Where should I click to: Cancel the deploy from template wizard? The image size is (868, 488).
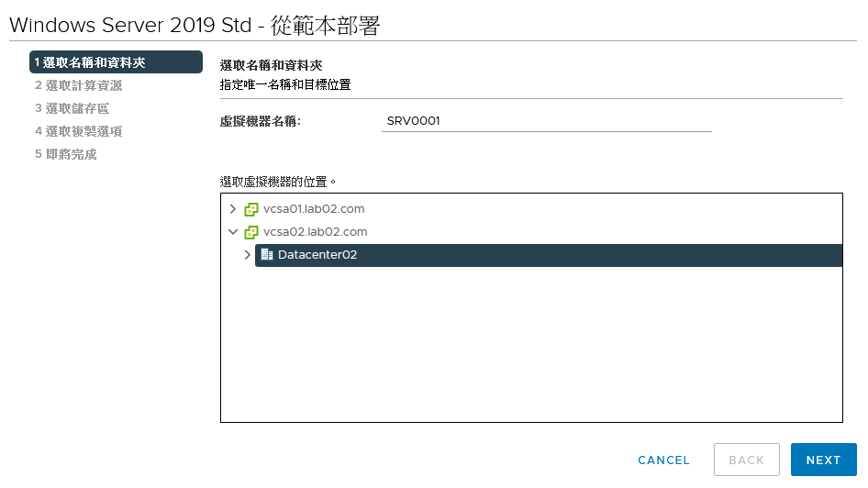click(x=663, y=460)
